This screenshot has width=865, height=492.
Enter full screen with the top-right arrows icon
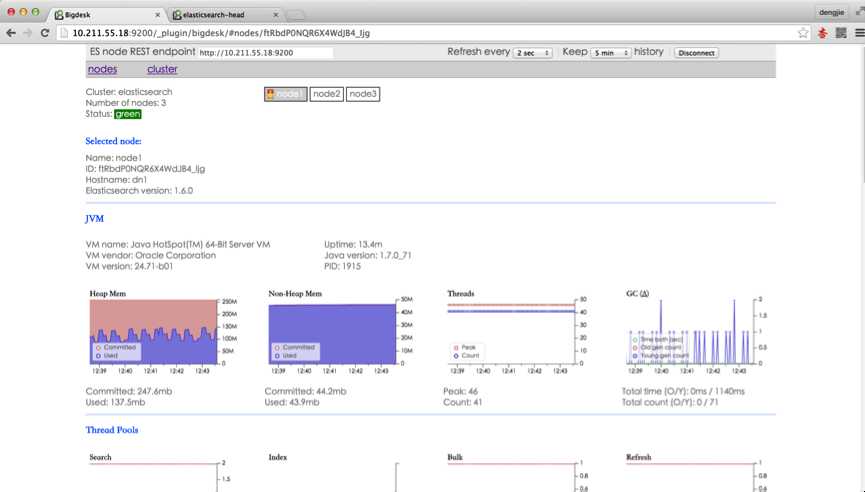(x=859, y=11)
